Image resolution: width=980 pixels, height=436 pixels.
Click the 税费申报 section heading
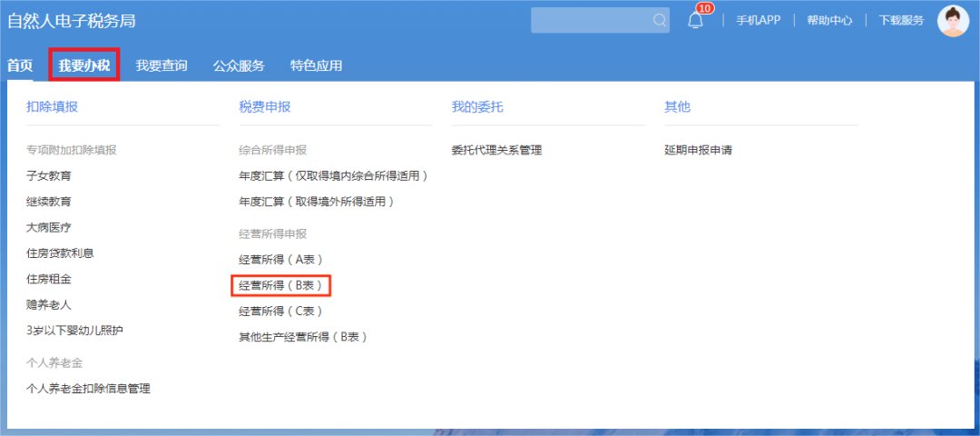[264, 107]
